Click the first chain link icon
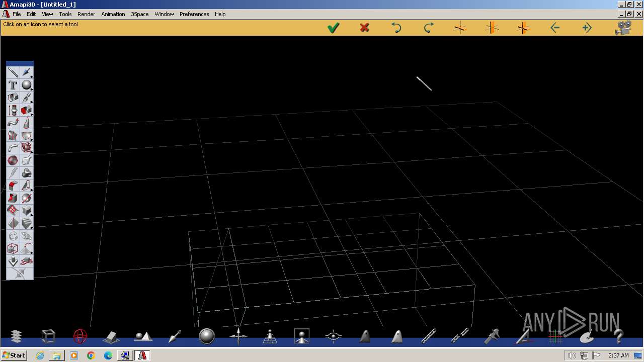The image size is (644, 362). [429, 336]
